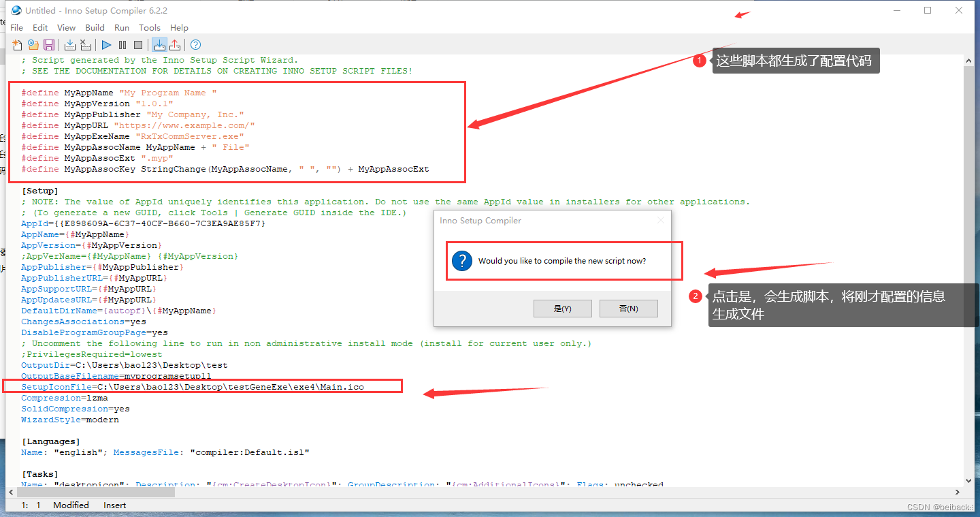Click the '#define MyAppURL' line
This screenshot has width=980, height=517.
(138, 125)
